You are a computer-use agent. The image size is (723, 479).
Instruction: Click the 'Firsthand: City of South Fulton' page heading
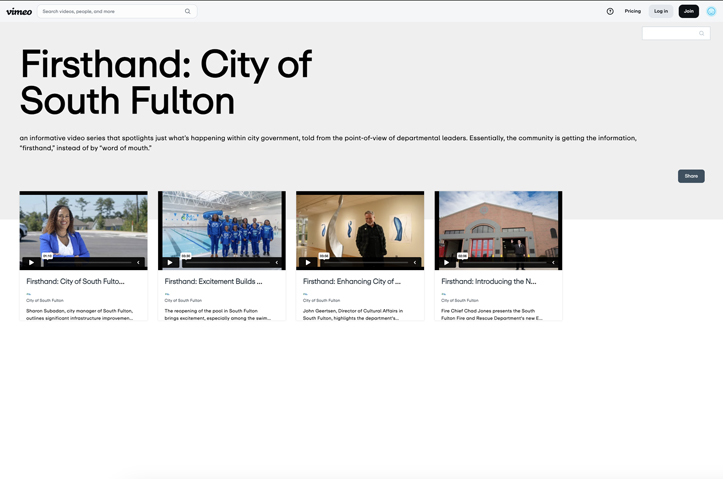point(166,82)
